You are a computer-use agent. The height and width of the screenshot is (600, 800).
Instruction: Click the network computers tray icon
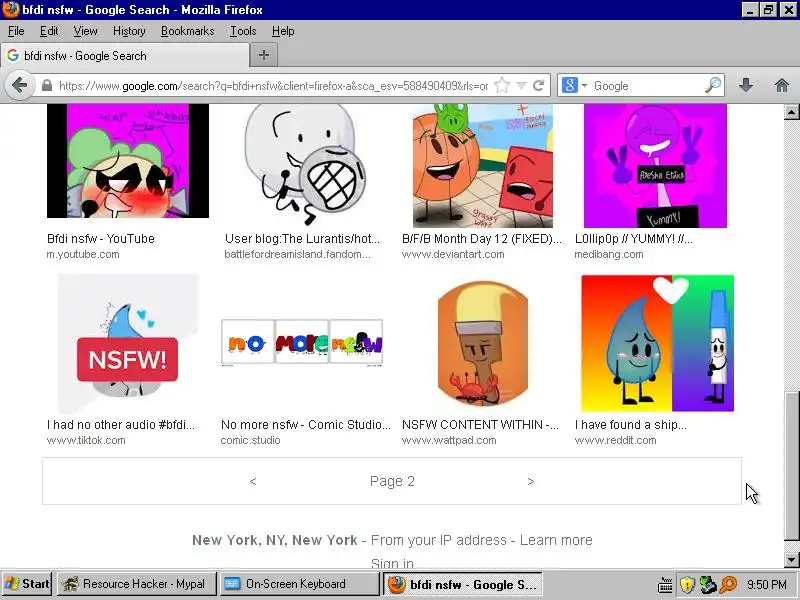click(708, 585)
